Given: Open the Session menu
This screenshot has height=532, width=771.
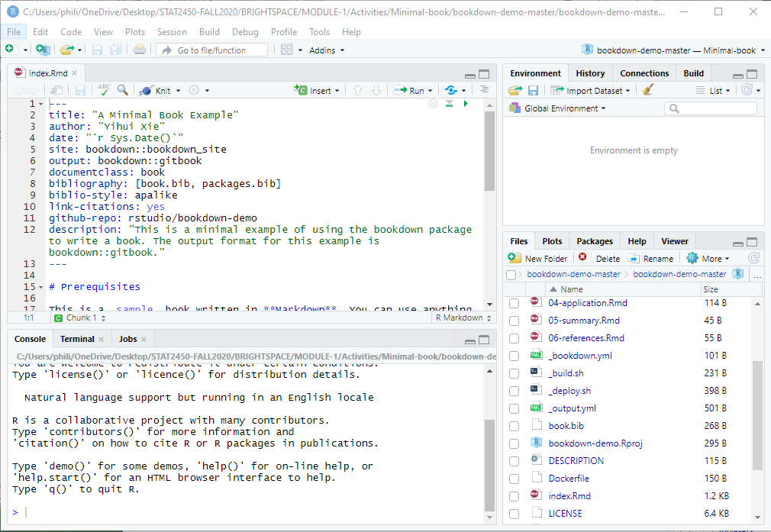Looking at the screenshot, I should click(x=172, y=32).
